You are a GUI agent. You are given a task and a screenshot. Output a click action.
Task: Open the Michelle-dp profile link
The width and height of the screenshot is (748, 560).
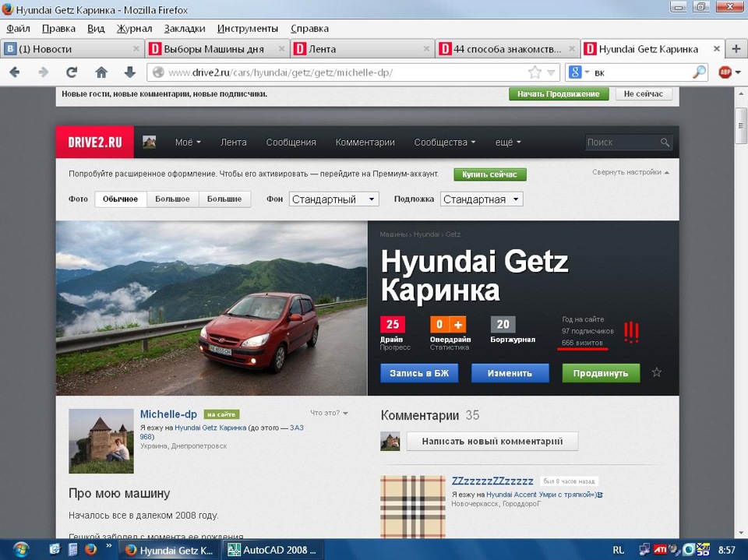(x=168, y=414)
